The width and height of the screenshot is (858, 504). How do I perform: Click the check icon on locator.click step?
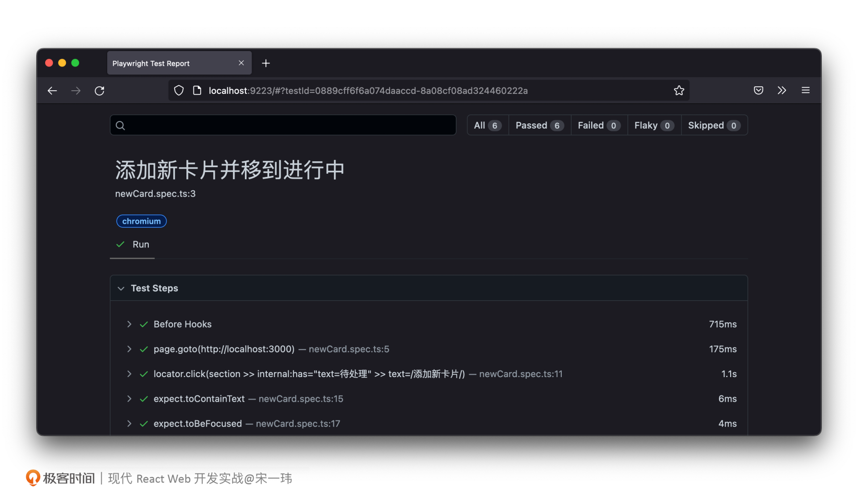point(144,374)
